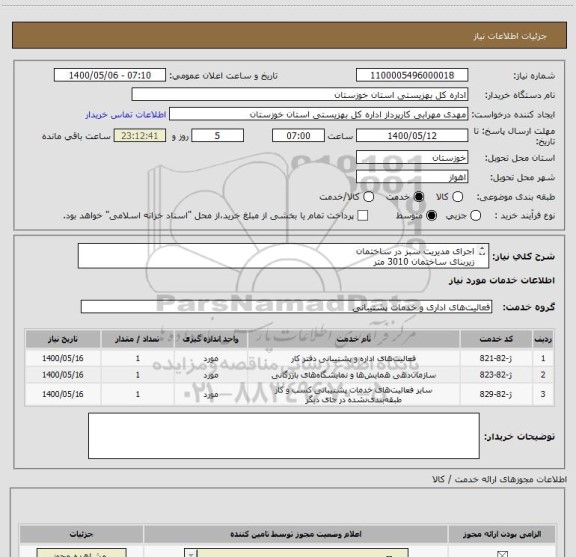Click the remaining time 23:12:41
The height and width of the screenshot is (557, 576).
point(140,136)
